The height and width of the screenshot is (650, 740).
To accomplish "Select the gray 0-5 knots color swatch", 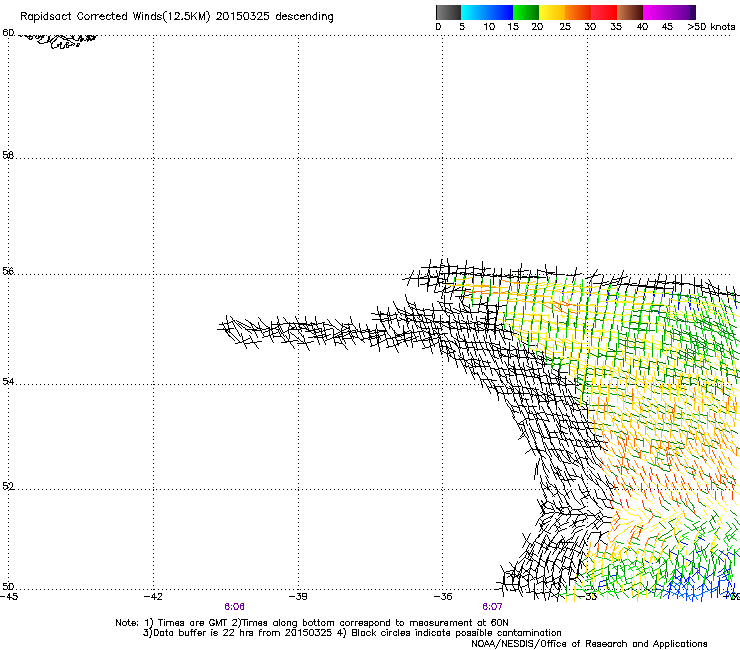I will pos(448,12).
